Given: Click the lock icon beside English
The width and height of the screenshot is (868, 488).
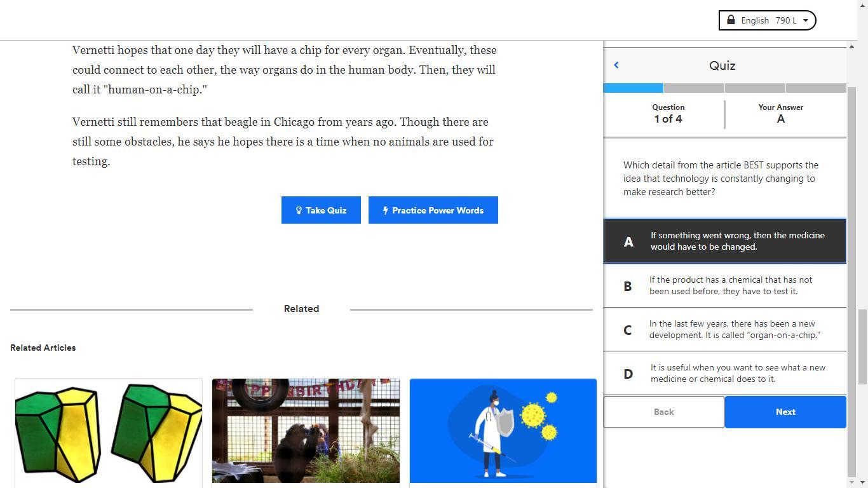Looking at the screenshot, I should (x=731, y=20).
